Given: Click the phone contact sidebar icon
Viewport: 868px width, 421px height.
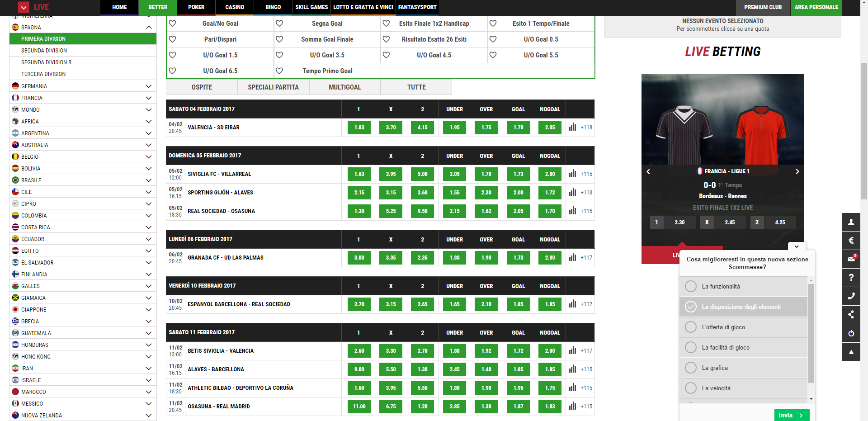Looking at the screenshot, I should pos(851,296).
